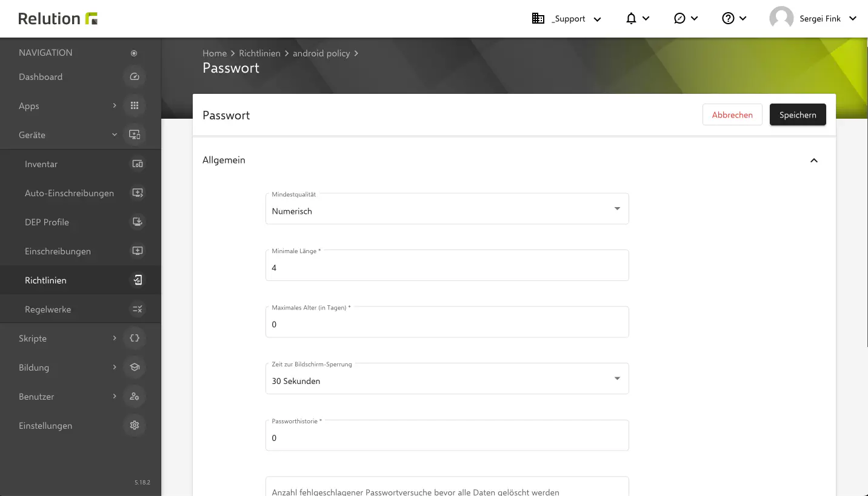Image resolution: width=868 pixels, height=496 pixels.
Task: Collapse the Allgemein section
Action: (814, 160)
